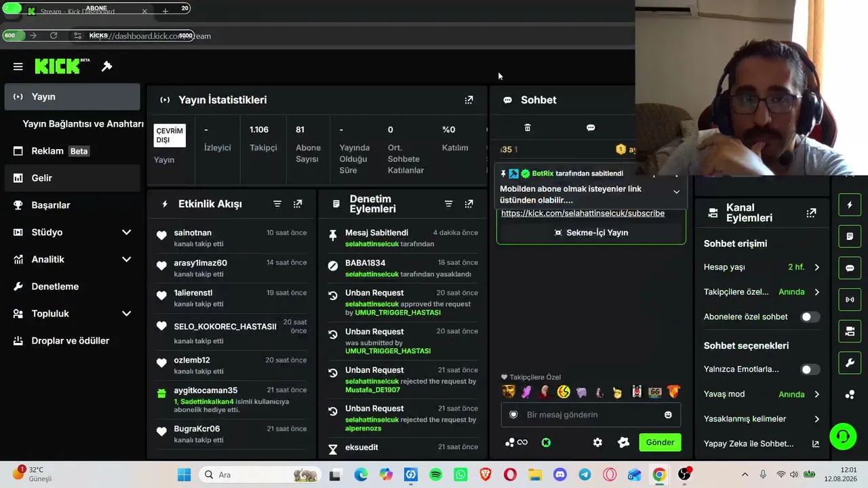Expand the Stüdyo sidebar section
868x488 pixels.
coord(126,232)
